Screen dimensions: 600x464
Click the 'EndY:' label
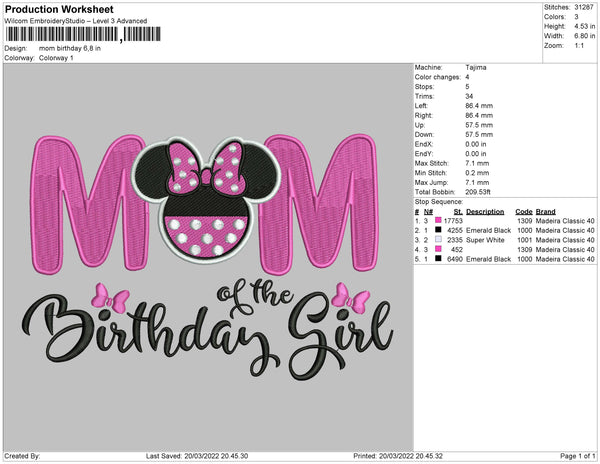424,153
